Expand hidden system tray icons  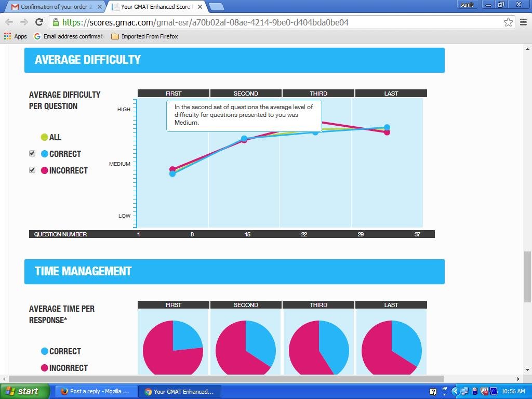coord(456,391)
